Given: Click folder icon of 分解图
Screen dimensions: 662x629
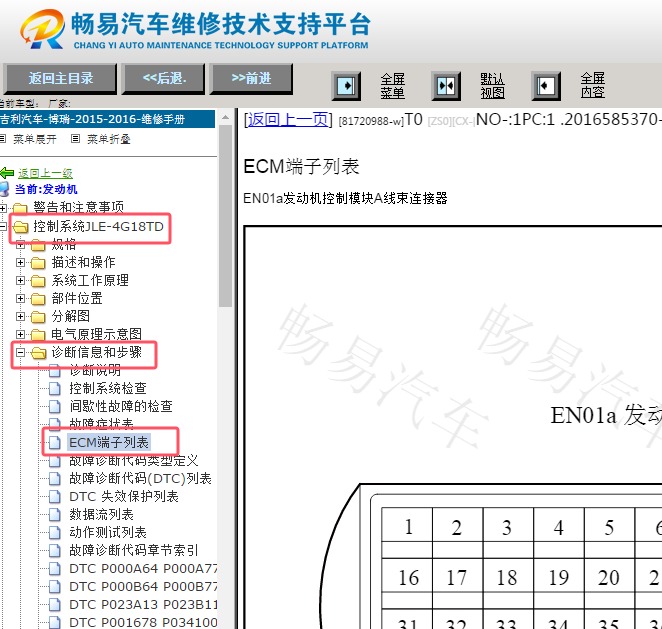Looking at the screenshot, I should click(x=38, y=317).
